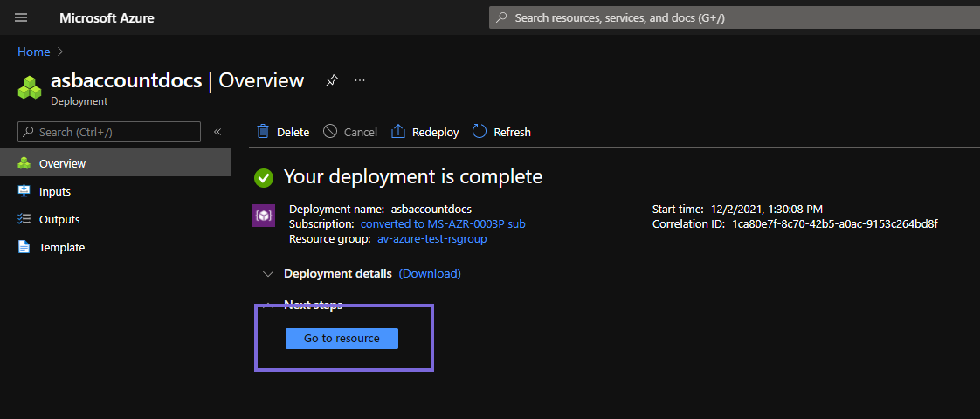Click the Cancel toolbar label

click(x=361, y=133)
